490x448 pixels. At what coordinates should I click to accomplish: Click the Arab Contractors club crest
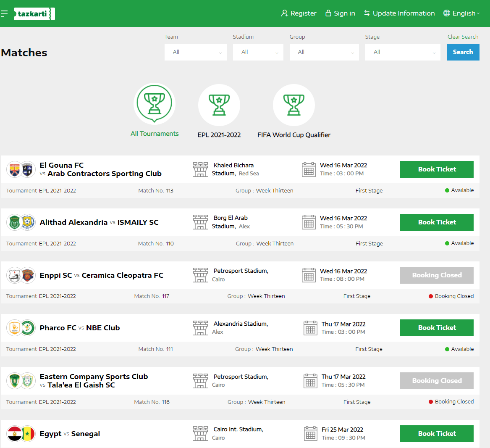click(x=27, y=169)
